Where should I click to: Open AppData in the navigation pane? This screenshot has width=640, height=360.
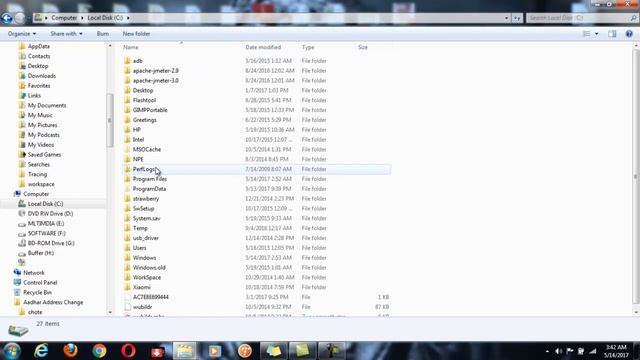point(38,47)
